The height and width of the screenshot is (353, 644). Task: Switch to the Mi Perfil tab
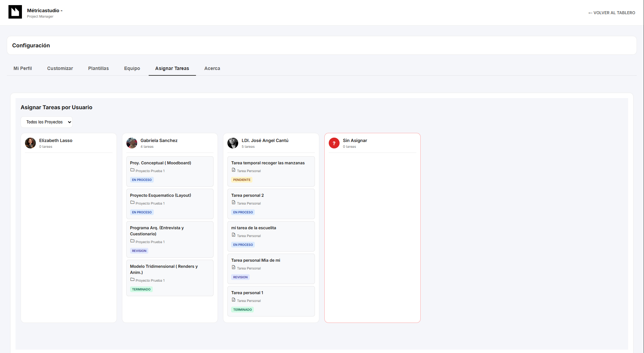pos(23,68)
